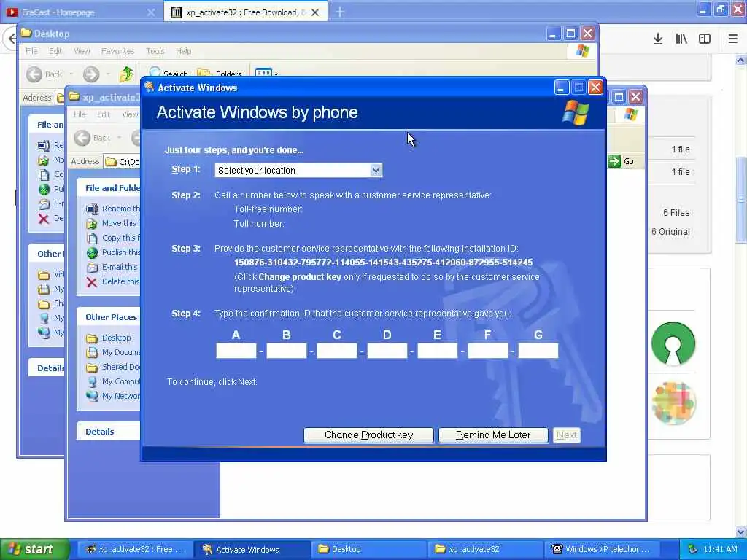Open File menu in xp_activate32 window
This screenshot has width=747, height=560.
(80, 114)
